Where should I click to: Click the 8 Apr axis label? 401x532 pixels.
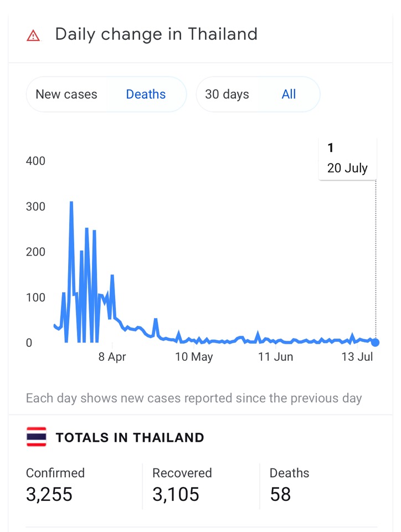[x=112, y=356]
